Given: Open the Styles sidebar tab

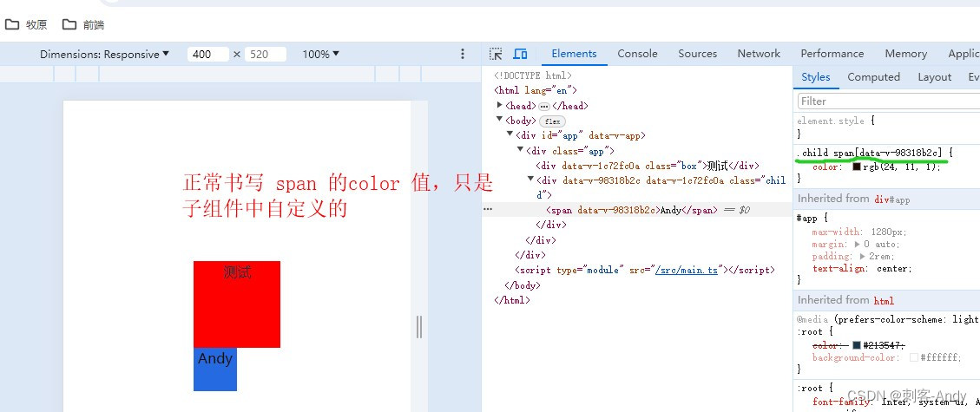Looking at the screenshot, I should coord(816,77).
